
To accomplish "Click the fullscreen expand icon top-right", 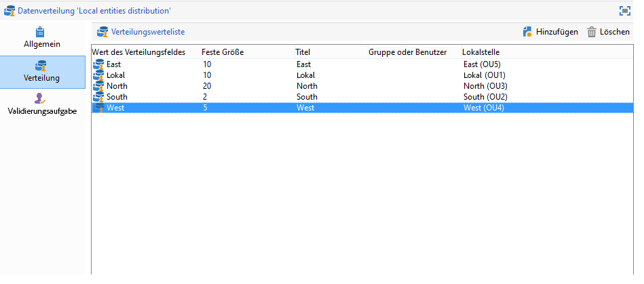I will click(x=625, y=11).
